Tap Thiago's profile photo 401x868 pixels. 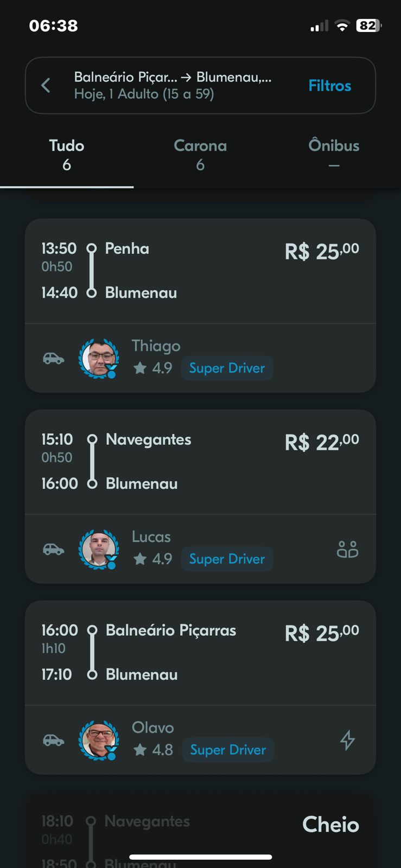pyautogui.click(x=99, y=358)
